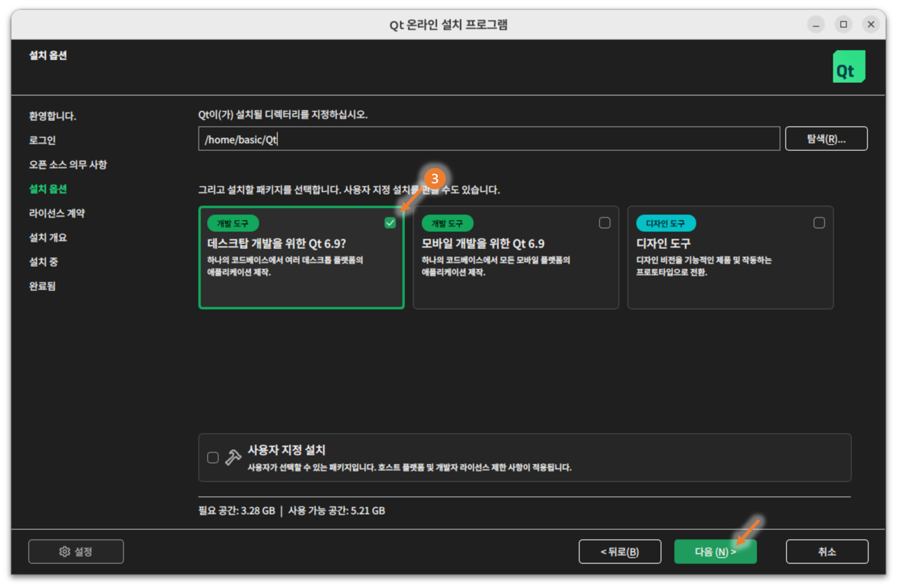Image resolution: width=897 pixels, height=588 pixels.
Task: Click the hammer icon for custom installation
Action: pos(233,457)
